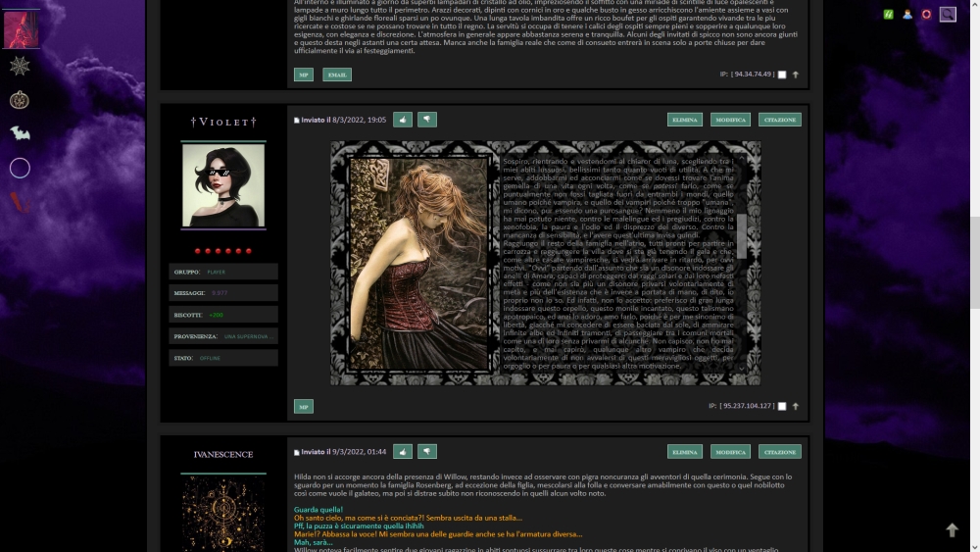Click the bat sidebar icon
This screenshot has height=552, width=980.
coord(20,133)
